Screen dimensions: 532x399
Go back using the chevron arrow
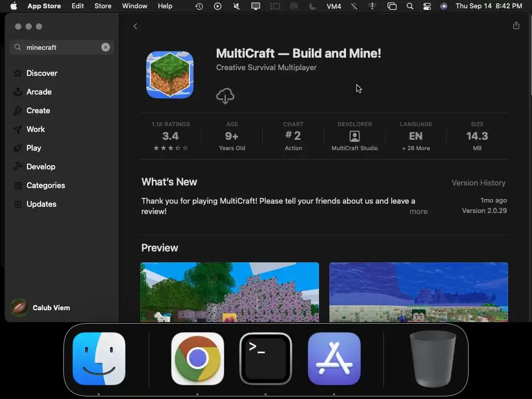(x=135, y=26)
